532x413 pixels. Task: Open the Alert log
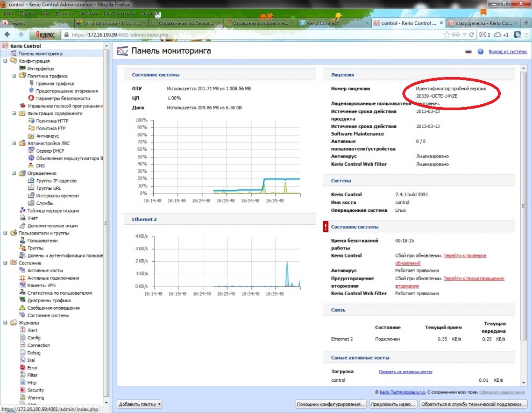[32, 330]
